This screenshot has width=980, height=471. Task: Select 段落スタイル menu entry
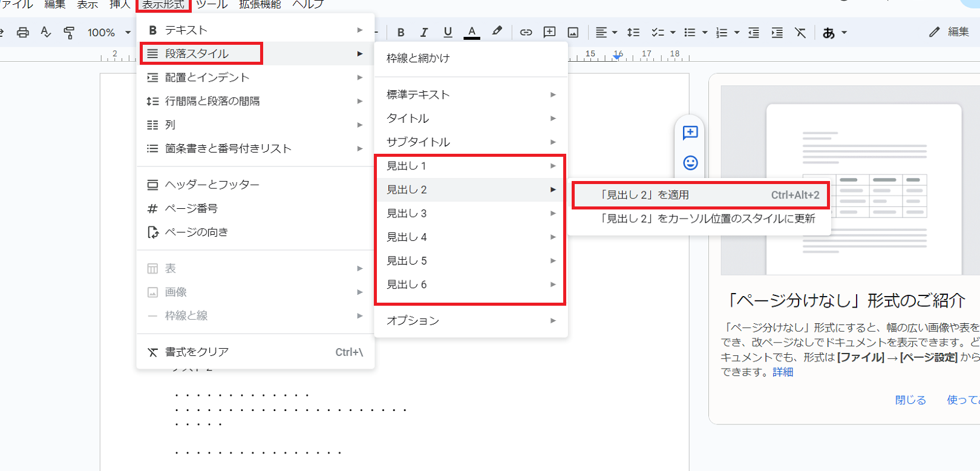coord(255,53)
